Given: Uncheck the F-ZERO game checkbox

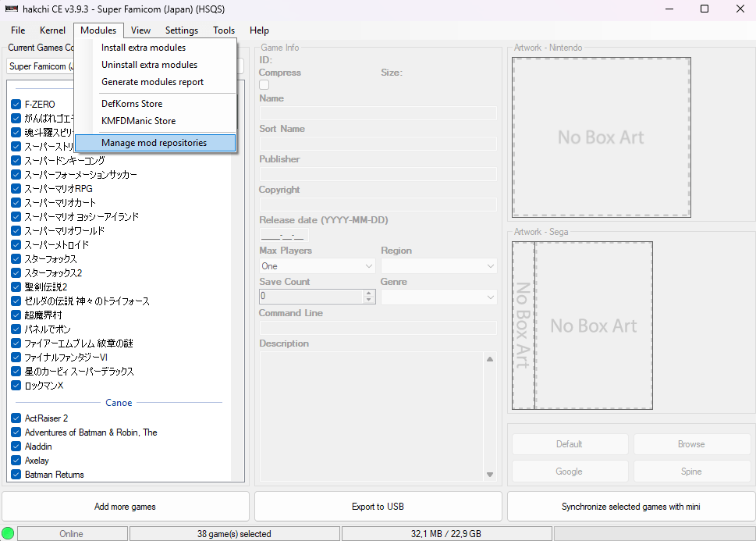Looking at the screenshot, I should (x=16, y=105).
